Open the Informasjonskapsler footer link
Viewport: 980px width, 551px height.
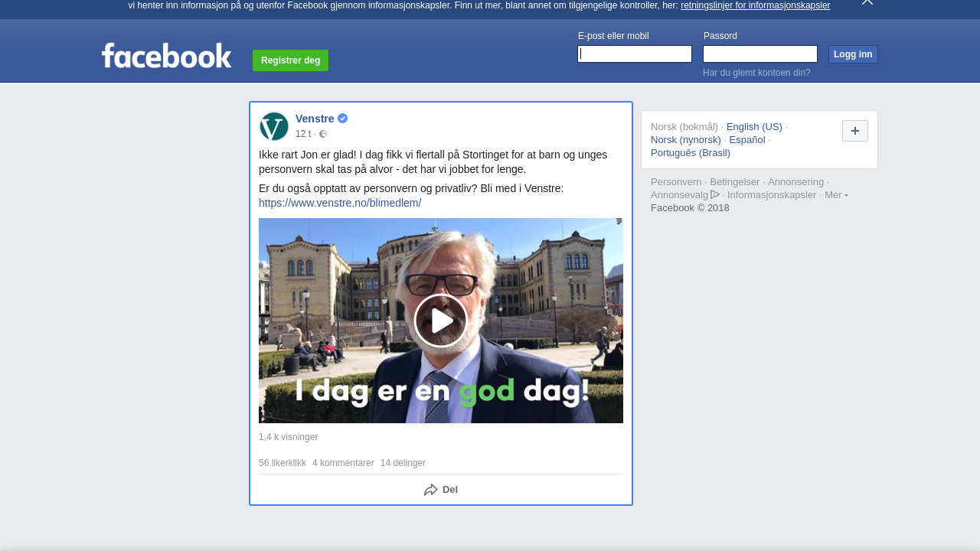coord(772,195)
